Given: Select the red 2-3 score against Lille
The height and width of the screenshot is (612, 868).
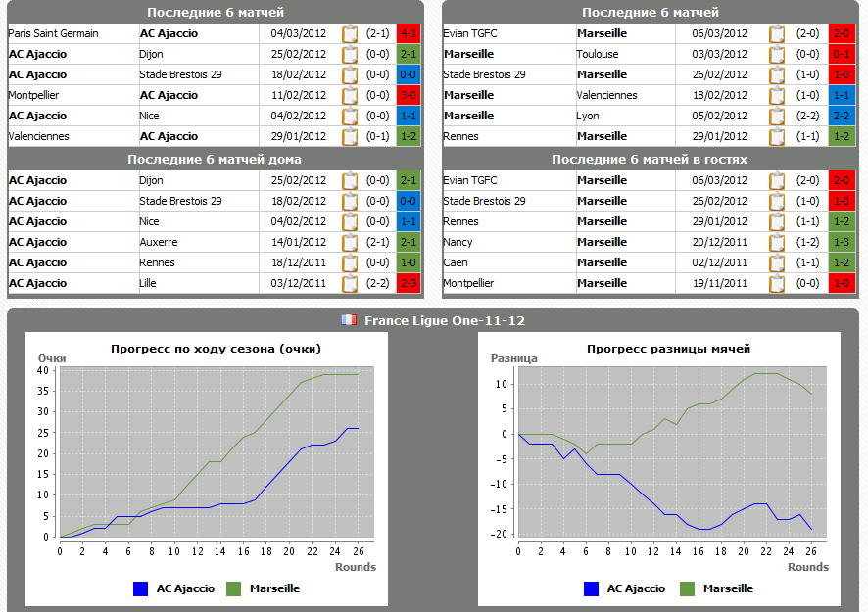Looking at the screenshot, I should pyautogui.click(x=409, y=283).
